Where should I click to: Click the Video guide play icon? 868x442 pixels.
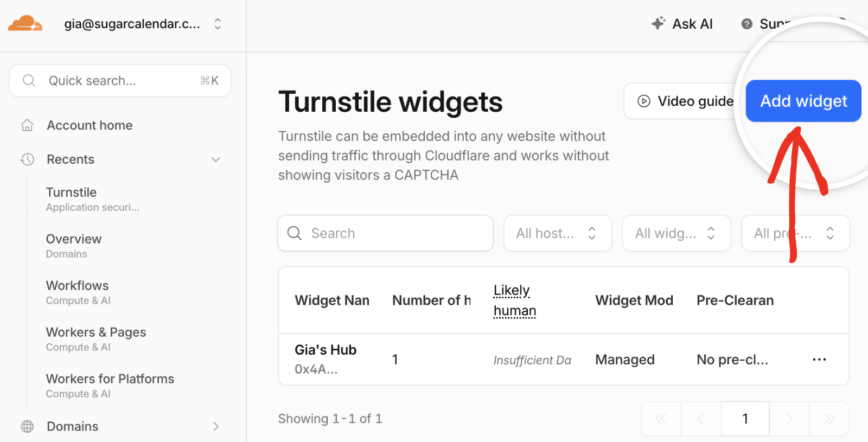[x=644, y=101]
